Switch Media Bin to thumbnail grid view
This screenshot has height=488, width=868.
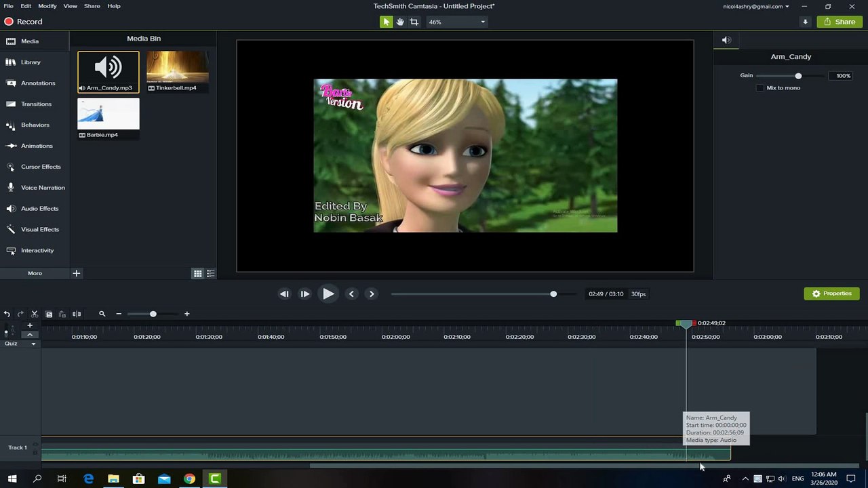[x=197, y=274]
